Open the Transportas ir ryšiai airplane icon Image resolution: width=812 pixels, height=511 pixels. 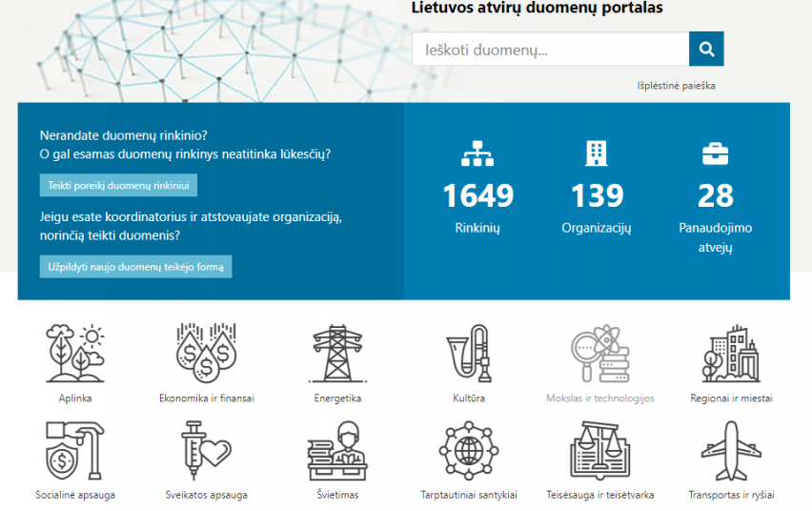(x=731, y=450)
